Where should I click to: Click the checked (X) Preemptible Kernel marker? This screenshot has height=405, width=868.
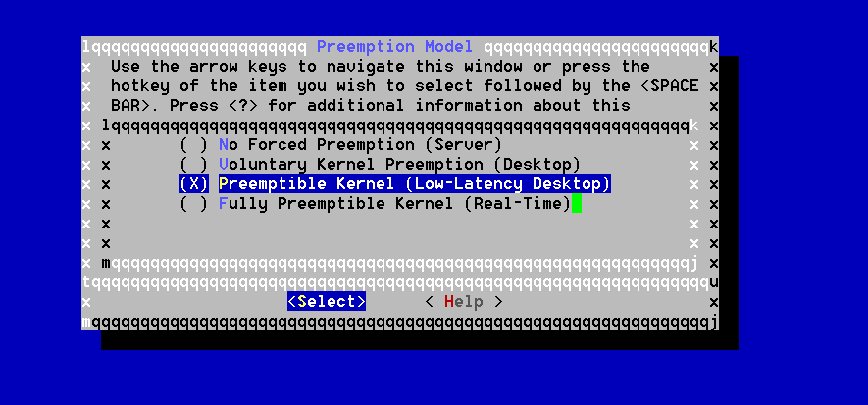pyautogui.click(x=194, y=183)
